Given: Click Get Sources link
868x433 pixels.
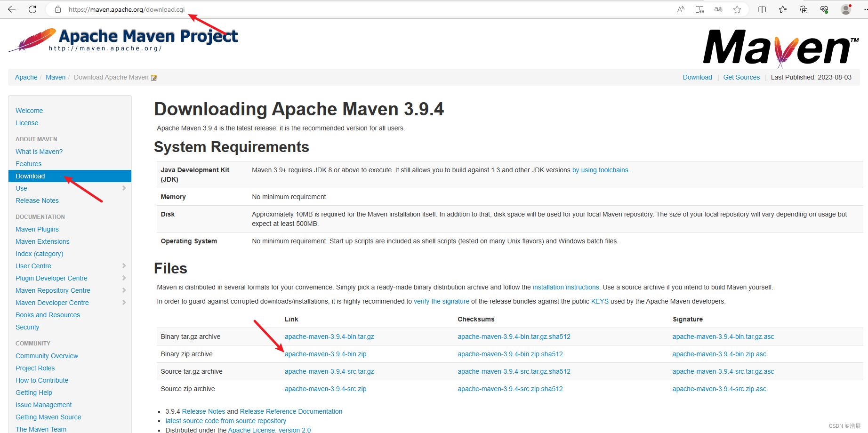Looking at the screenshot, I should tap(741, 77).
